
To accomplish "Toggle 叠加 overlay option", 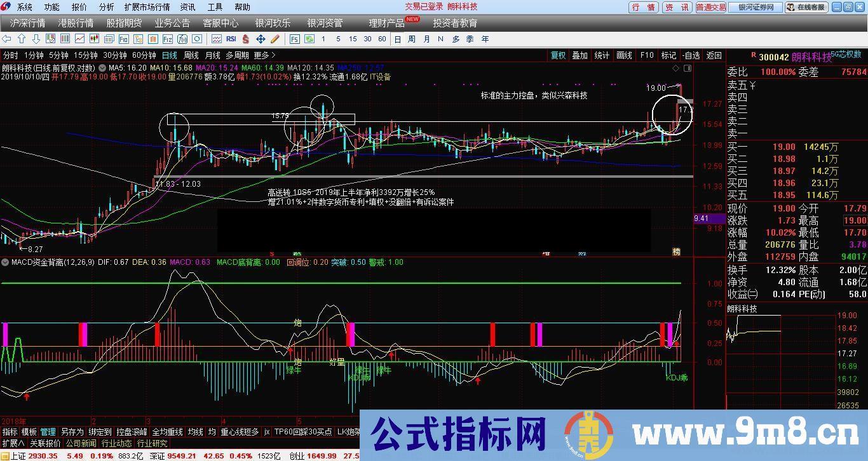I will pyautogui.click(x=580, y=55).
